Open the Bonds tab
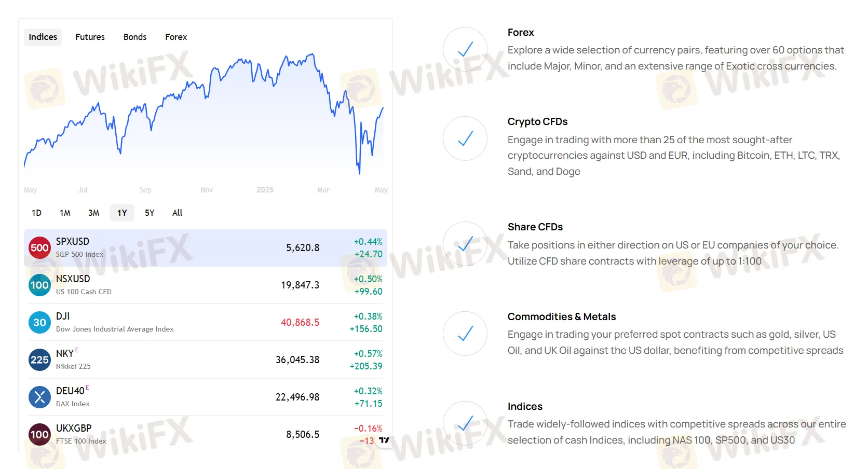 (134, 37)
